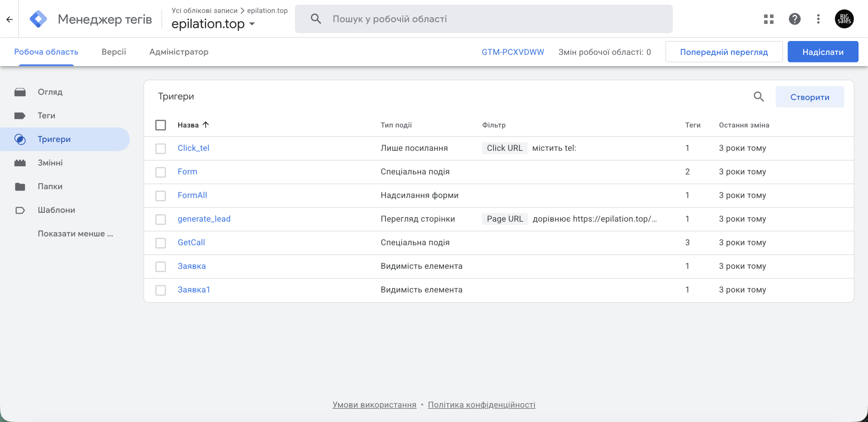This screenshot has width=868, height=422.
Task: Check the Click_tel row checkbox
Action: click(160, 148)
